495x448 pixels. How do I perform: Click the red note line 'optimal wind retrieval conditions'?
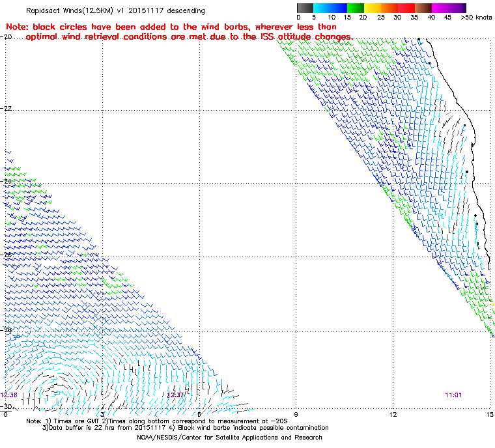click(x=189, y=37)
